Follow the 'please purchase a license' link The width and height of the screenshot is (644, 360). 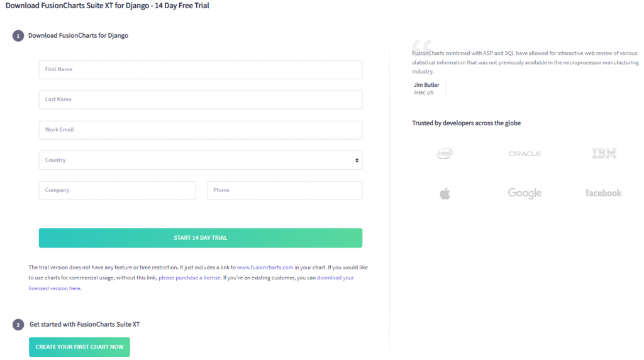[x=189, y=278]
